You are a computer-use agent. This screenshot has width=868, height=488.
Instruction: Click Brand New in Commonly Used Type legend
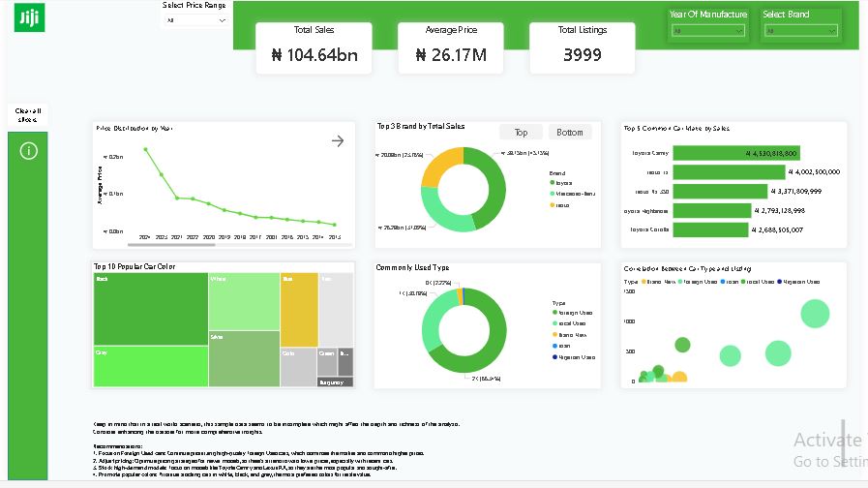(569, 335)
